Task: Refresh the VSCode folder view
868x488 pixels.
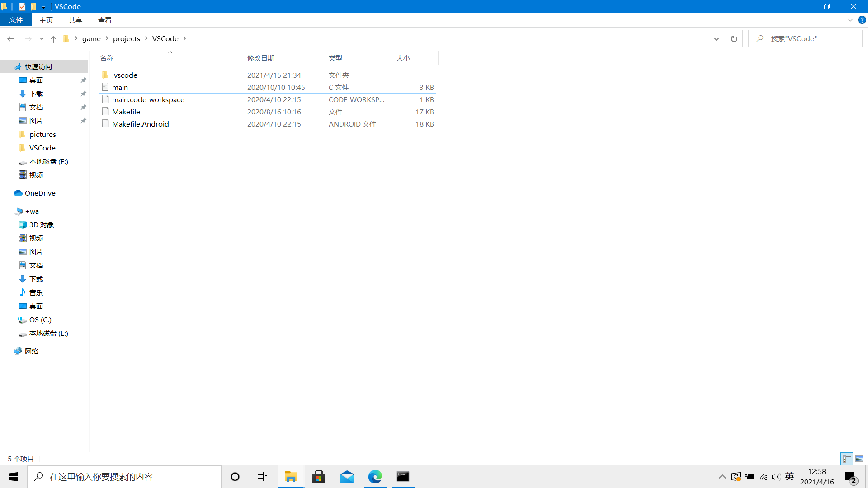Action: pos(734,39)
